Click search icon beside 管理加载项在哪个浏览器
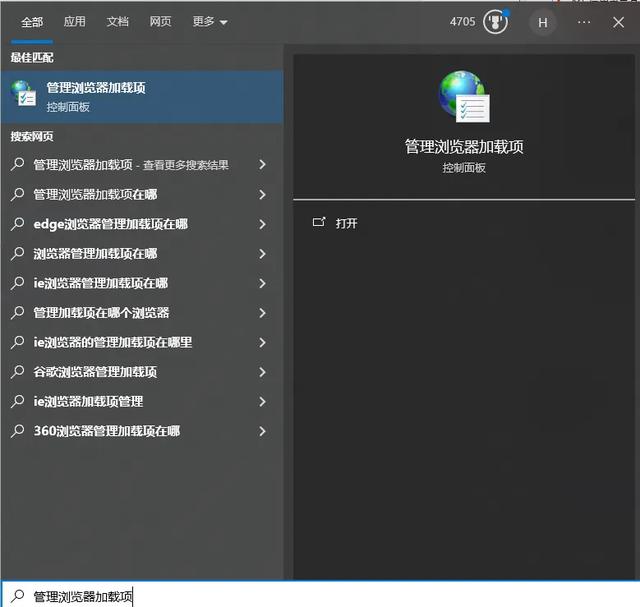Screen dimensions: 640x607 tap(18, 312)
